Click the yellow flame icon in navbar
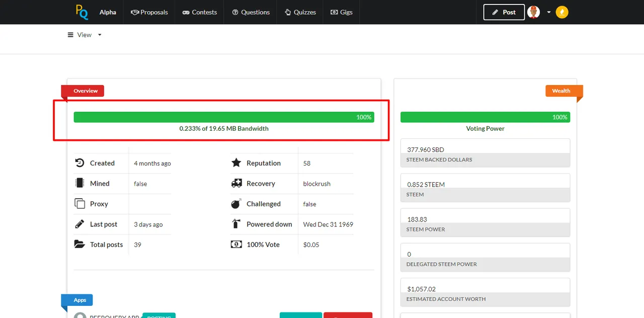 [x=562, y=12]
